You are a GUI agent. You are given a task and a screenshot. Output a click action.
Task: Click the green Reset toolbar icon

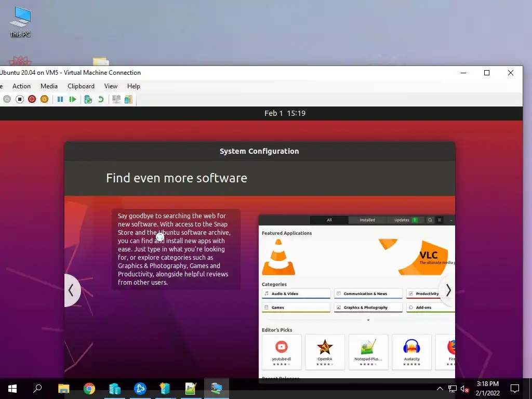pos(73,99)
